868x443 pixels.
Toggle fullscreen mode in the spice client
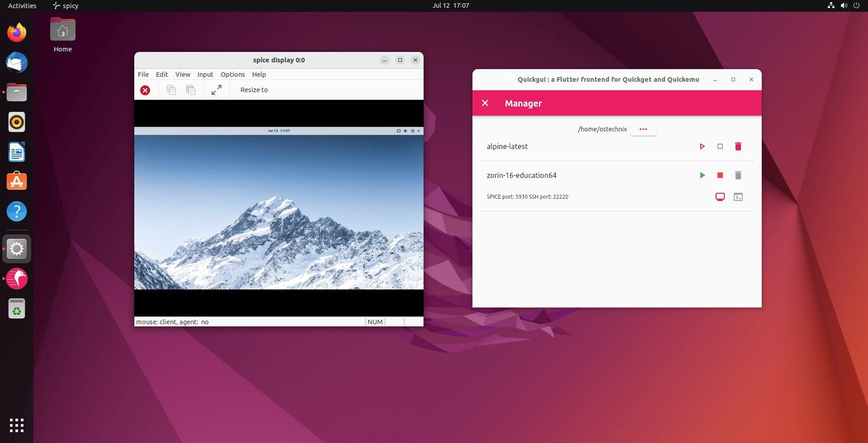217,90
